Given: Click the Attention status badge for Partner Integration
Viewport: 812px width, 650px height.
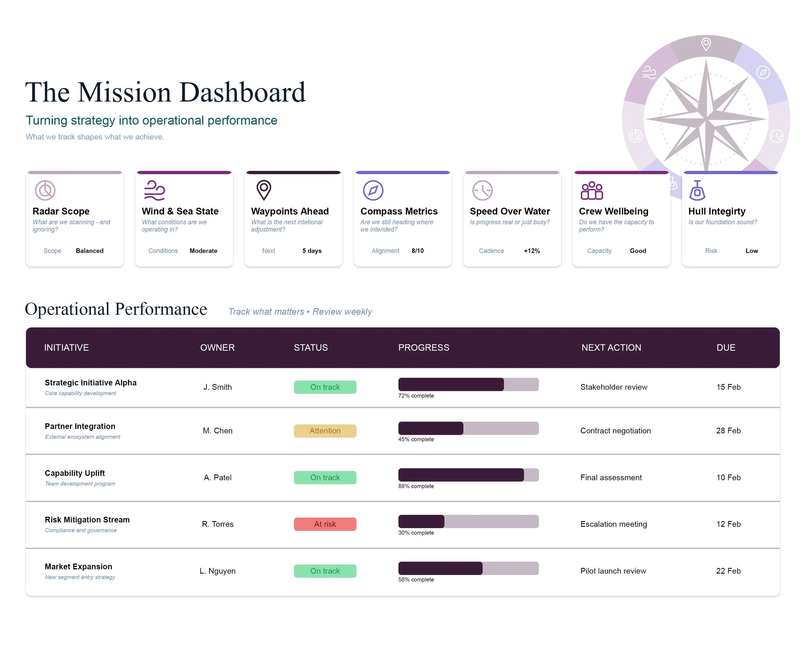Looking at the screenshot, I should pyautogui.click(x=325, y=431).
